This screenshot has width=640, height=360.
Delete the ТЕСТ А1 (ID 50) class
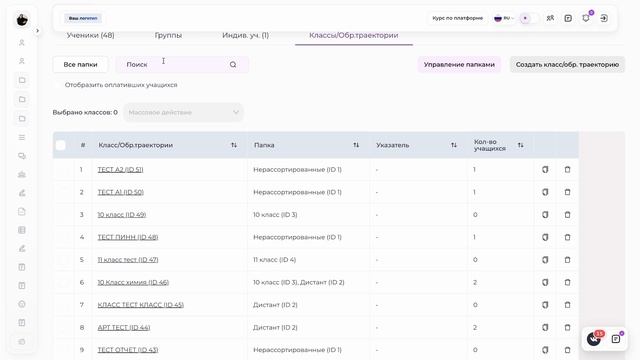567,192
